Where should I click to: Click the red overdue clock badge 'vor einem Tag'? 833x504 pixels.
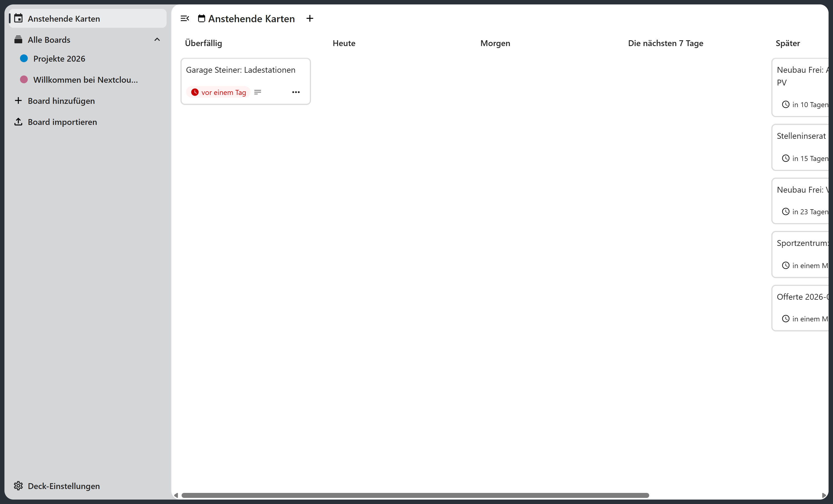click(219, 92)
